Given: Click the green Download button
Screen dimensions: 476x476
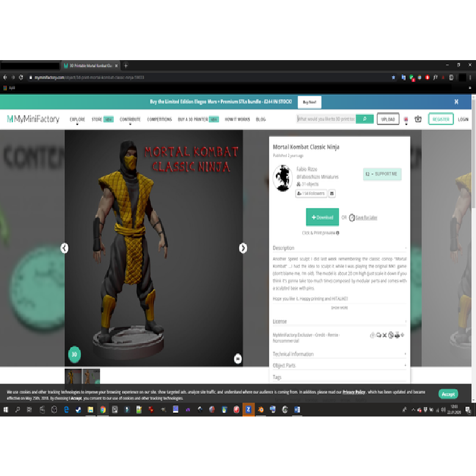Looking at the screenshot, I should [322, 217].
